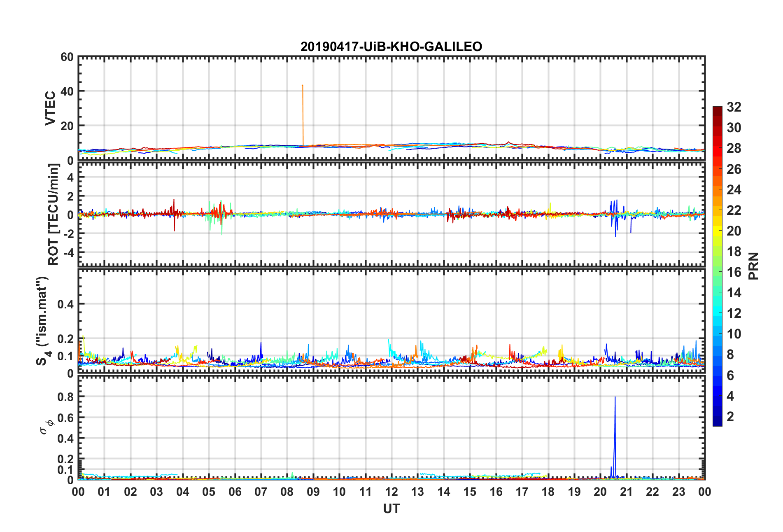Click sigma-phi axis tick label 0.8
The height and width of the screenshot is (532, 783).
point(65,397)
